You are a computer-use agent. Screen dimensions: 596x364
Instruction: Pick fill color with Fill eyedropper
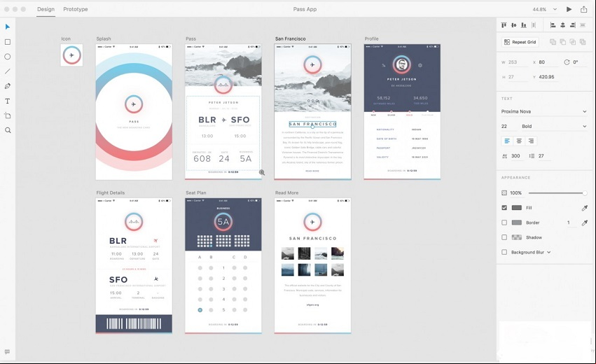point(585,208)
